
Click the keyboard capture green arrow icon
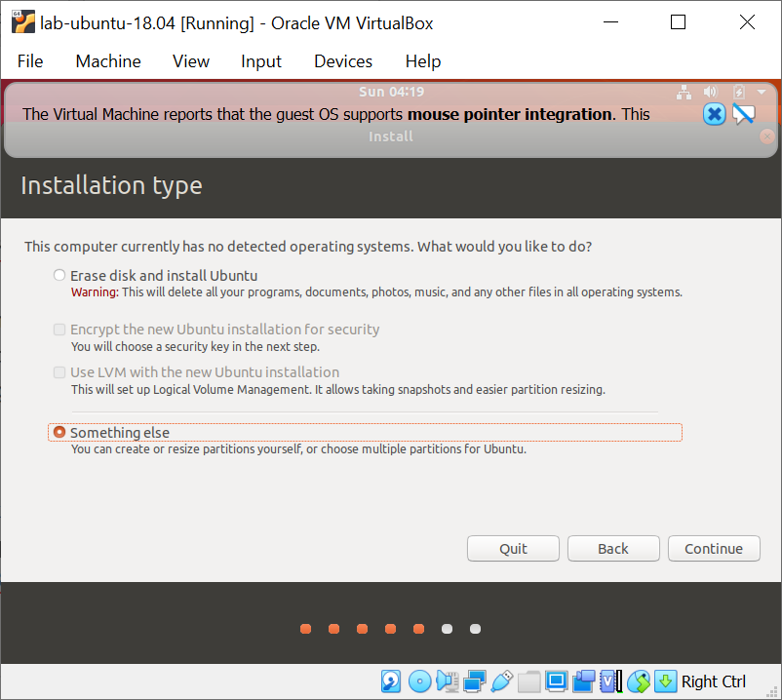point(665,681)
